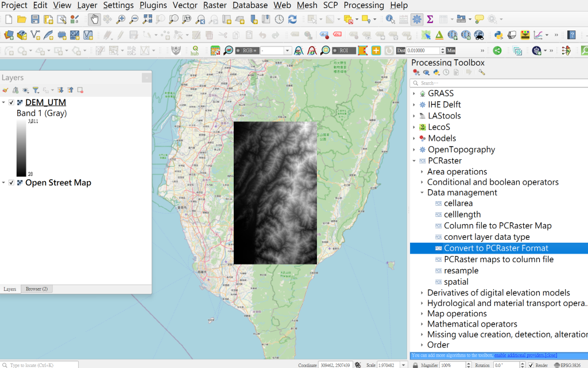
Task: Toggle the ROI radio button in SCP toolbar
Action: pos(335,51)
